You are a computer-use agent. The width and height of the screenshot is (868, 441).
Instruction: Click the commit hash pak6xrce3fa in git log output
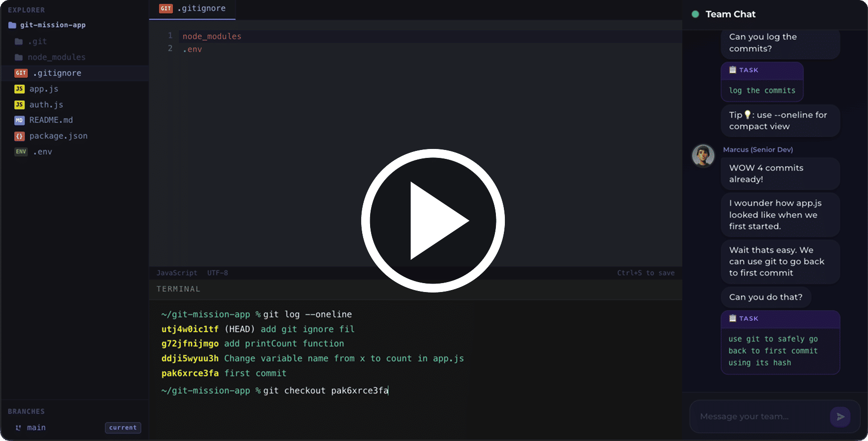coord(190,373)
